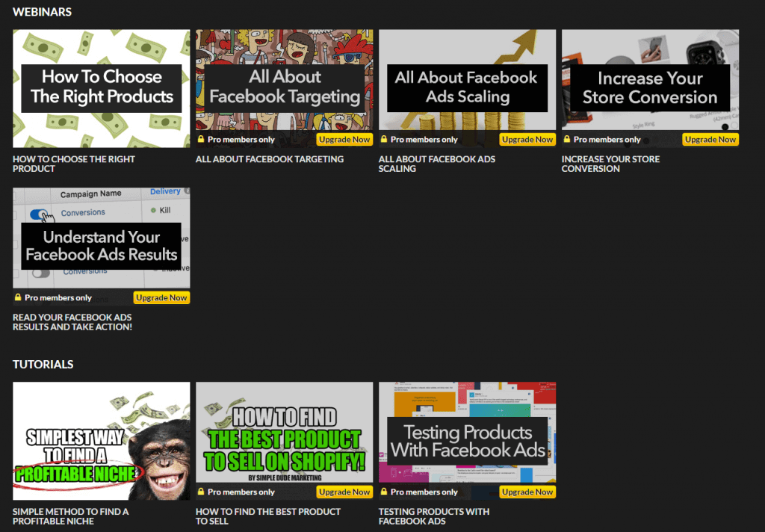Open the Simplest Way to Find a Profitable Niche thumbnail
The width and height of the screenshot is (765, 532).
102,441
